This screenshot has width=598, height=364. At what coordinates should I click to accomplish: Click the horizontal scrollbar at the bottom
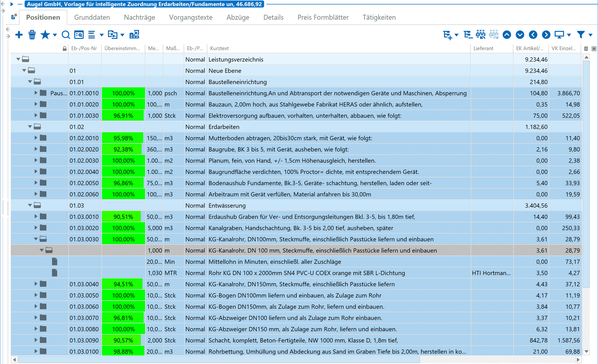tap(219, 360)
